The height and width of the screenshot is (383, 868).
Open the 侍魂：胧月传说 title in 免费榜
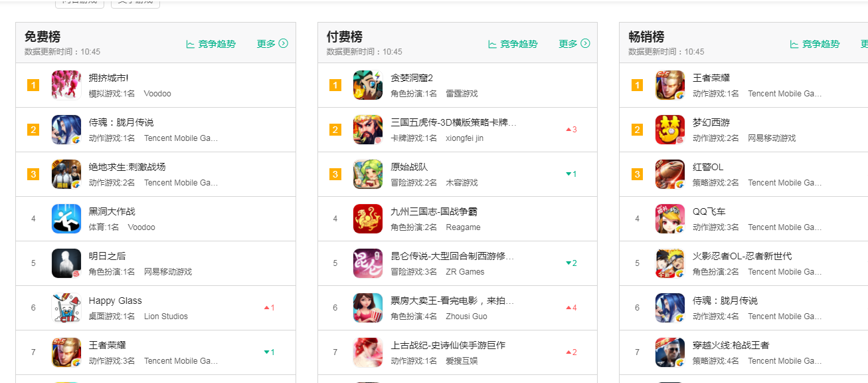point(122,122)
